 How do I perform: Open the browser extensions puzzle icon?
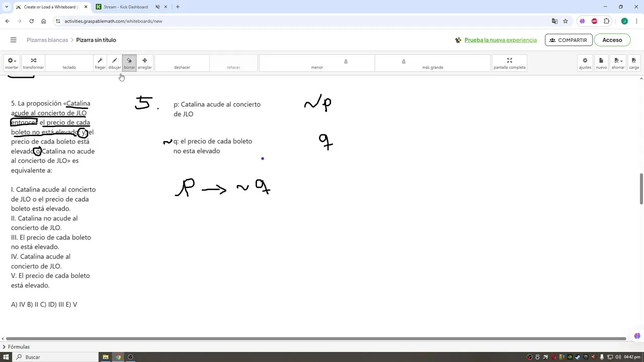[606, 21]
